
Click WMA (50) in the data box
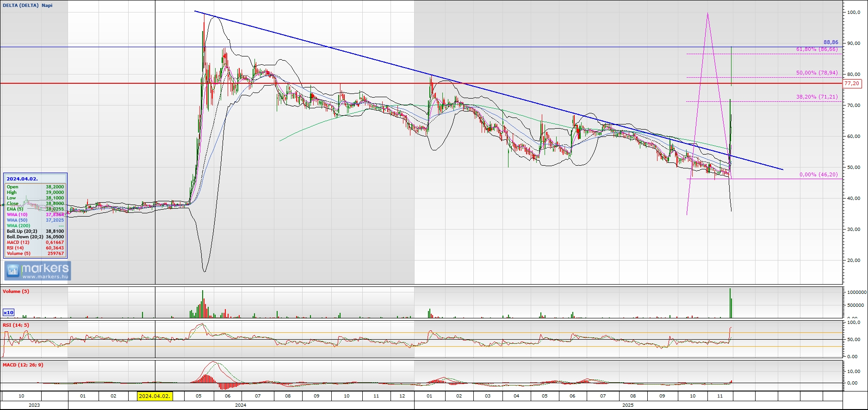click(17, 220)
